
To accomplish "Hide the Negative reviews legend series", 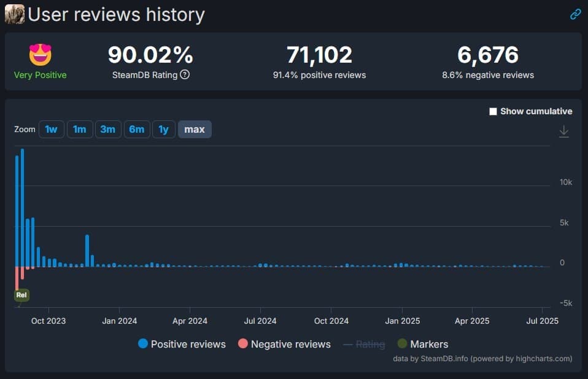I will 290,344.
